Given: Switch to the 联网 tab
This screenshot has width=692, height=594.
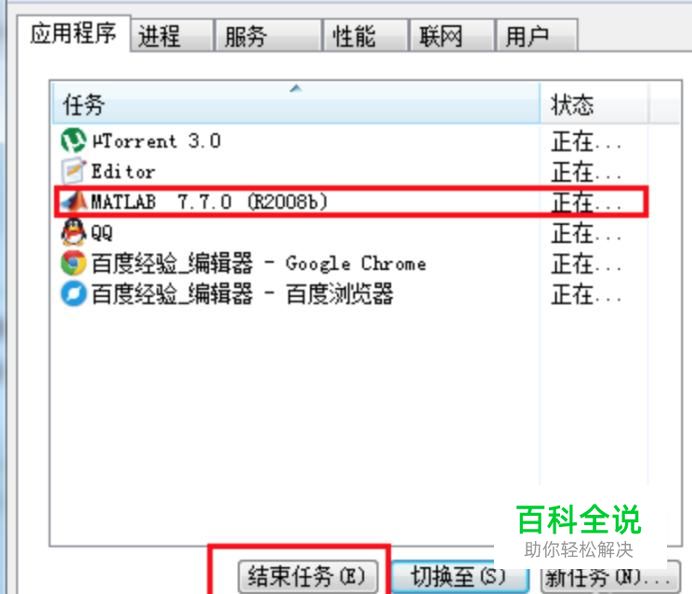Looking at the screenshot, I should tap(451, 35).
